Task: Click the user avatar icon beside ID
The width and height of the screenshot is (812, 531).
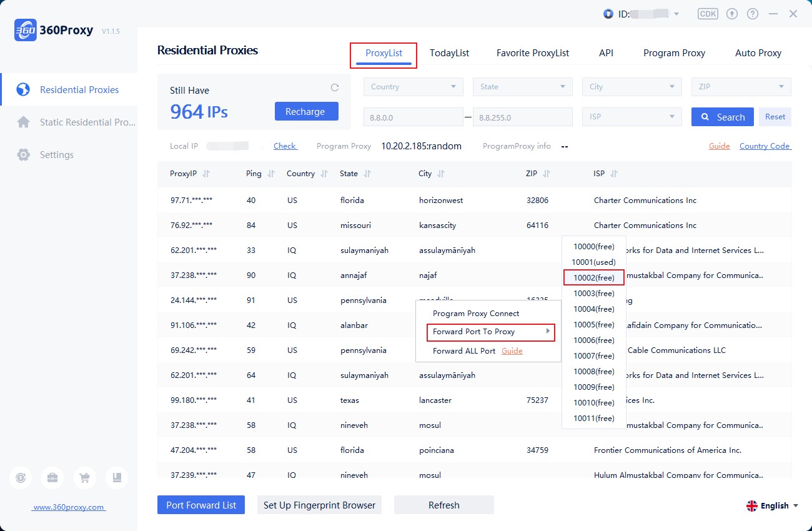Action: (x=608, y=14)
